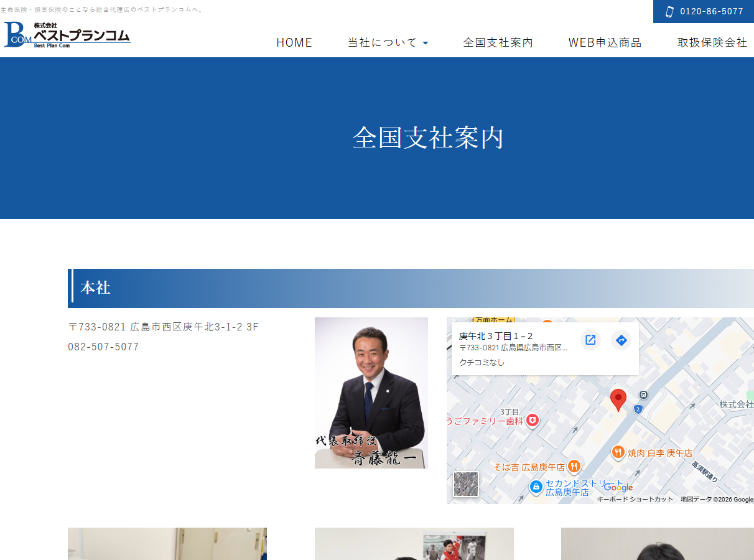Click the 代表取締役 portrait photo
Image resolution: width=754 pixels, height=560 pixels.
[371, 393]
